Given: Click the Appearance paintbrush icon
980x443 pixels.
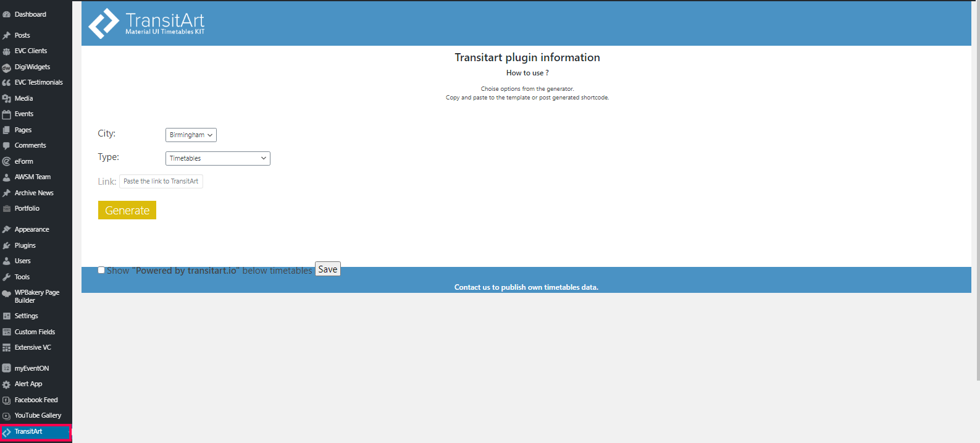Looking at the screenshot, I should 7,230.
